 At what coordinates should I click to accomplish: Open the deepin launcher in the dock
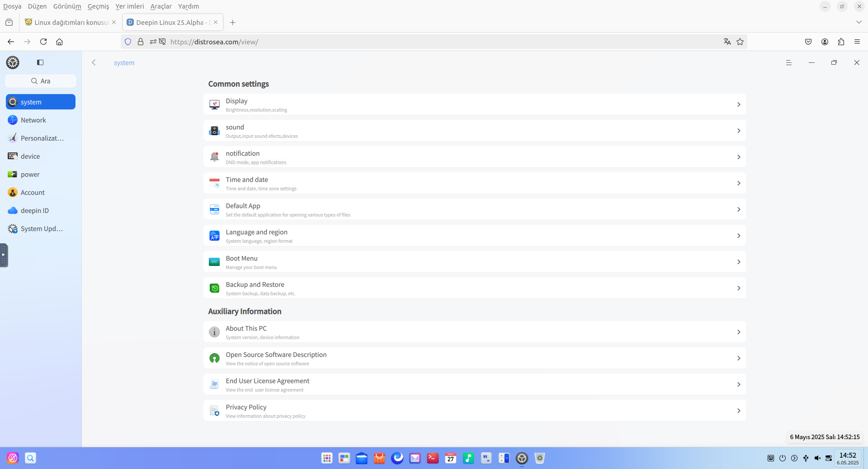tap(13, 458)
